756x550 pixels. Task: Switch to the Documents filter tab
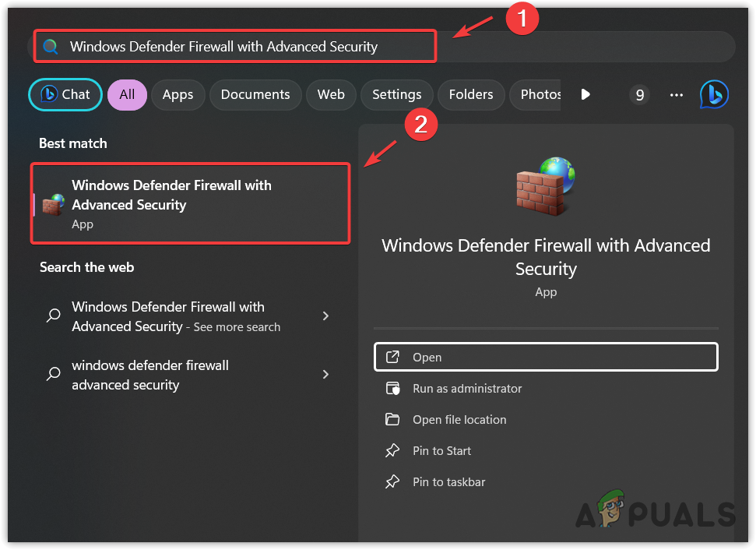tap(255, 94)
